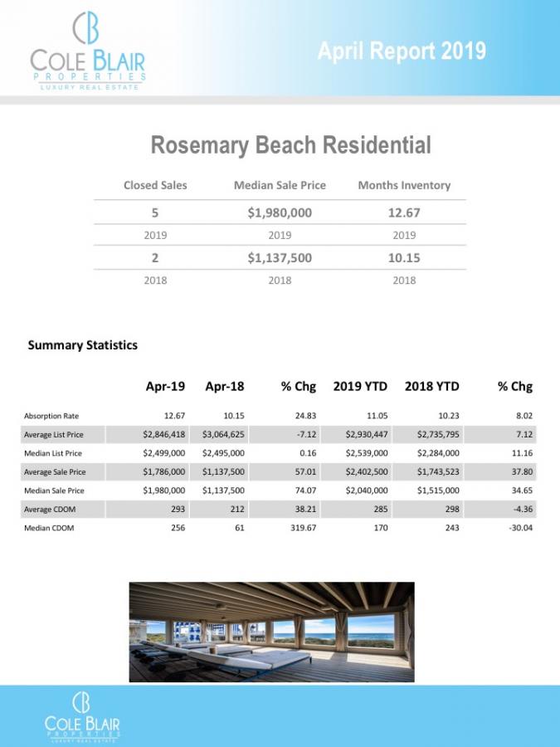Select the 8.02 YTD percent change
The width and height of the screenshot is (560, 747).
click(525, 416)
